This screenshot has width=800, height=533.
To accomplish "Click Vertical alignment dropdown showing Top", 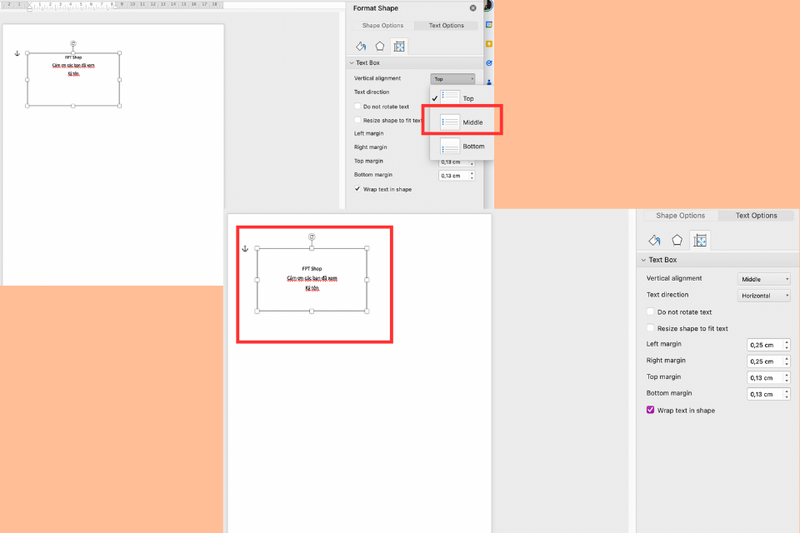I will [x=453, y=79].
